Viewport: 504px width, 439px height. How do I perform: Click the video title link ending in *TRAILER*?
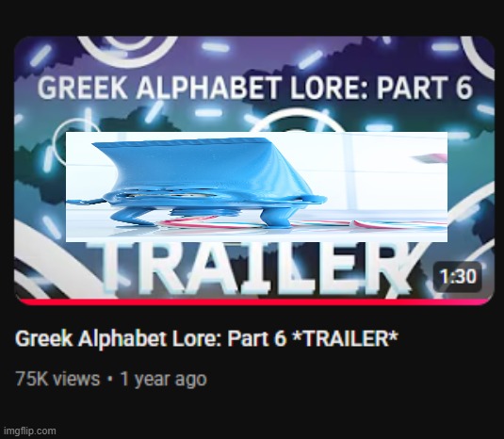pos(206,338)
